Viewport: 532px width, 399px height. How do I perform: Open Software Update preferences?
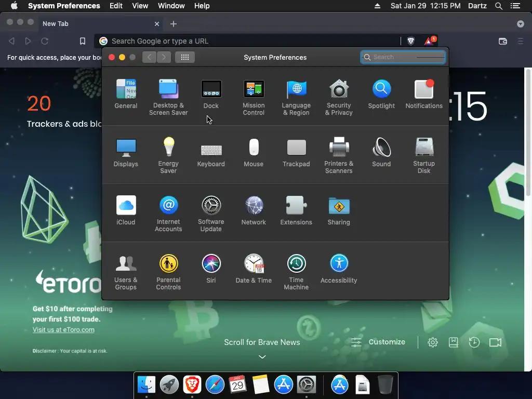(x=211, y=214)
